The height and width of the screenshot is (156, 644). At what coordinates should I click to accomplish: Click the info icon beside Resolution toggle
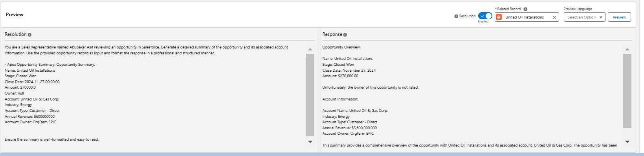coord(456,16)
